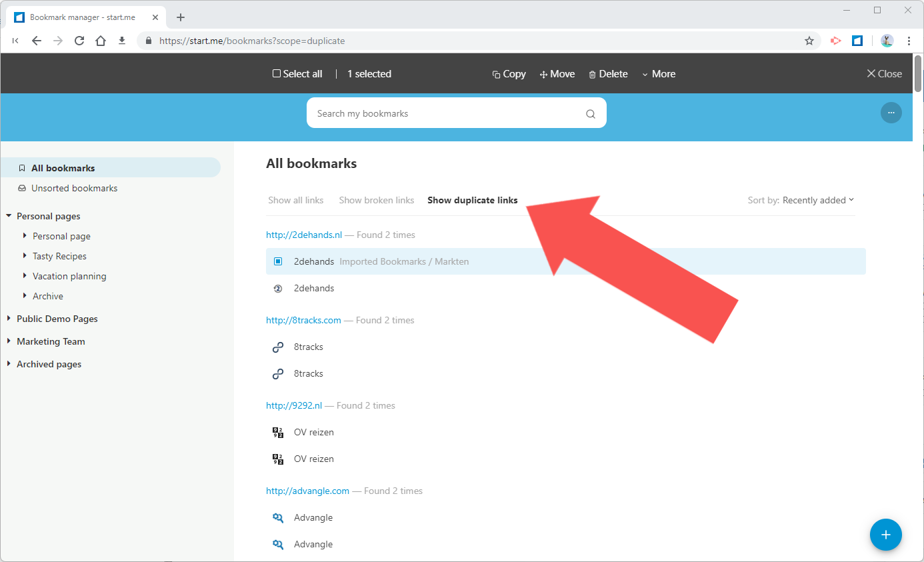Tick the Select all checkbox
Image resolution: width=924 pixels, height=562 pixels.
277,74
